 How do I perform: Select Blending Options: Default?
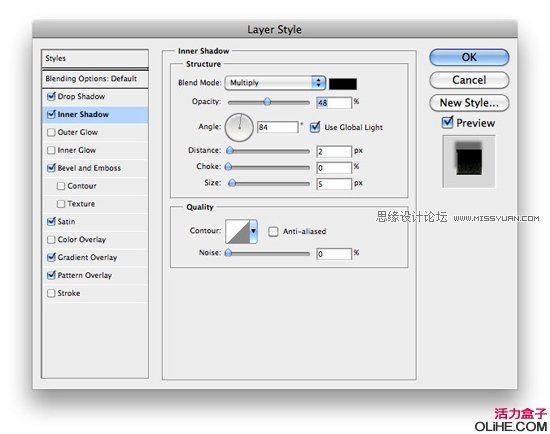(x=95, y=79)
